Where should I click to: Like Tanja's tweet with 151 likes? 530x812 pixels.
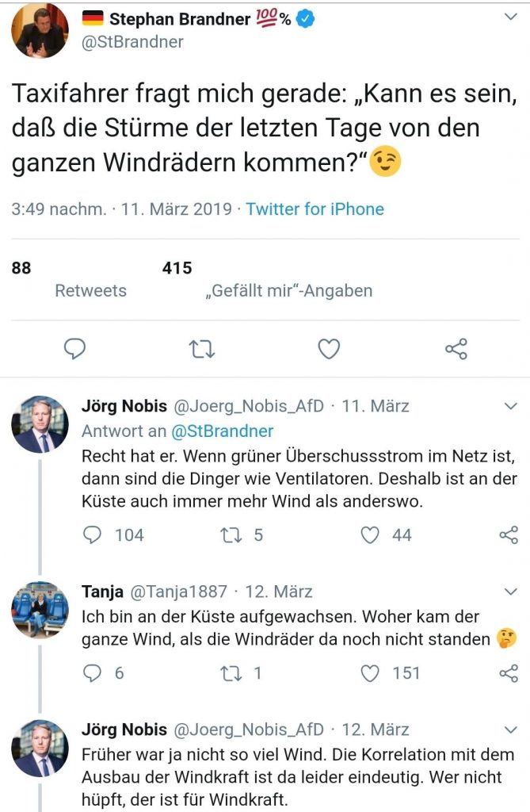coord(370,673)
